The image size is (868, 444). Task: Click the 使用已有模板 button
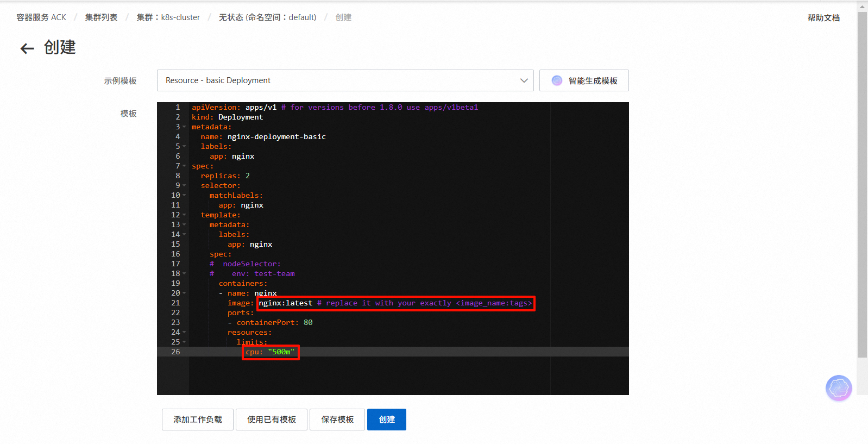coord(272,420)
